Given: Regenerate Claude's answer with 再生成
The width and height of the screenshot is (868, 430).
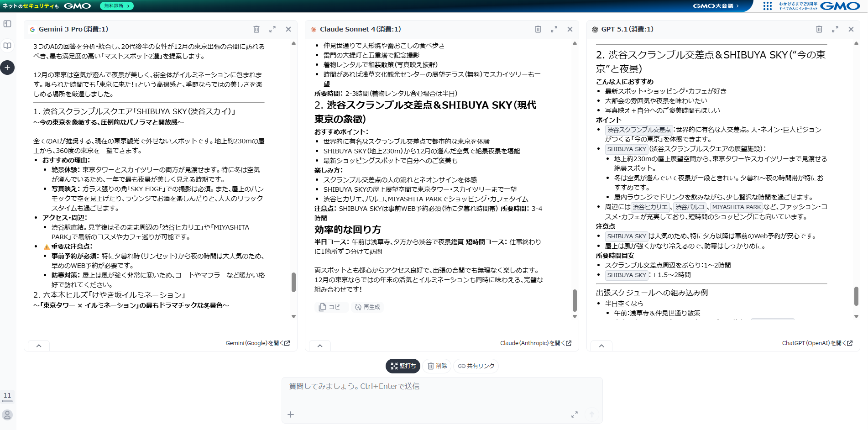Looking at the screenshot, I should tap(367, 307).
